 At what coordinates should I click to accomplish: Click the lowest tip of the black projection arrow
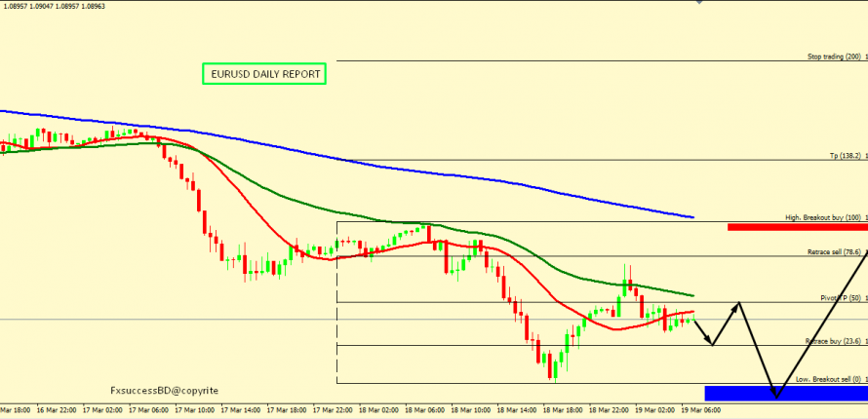pos(777,398)
